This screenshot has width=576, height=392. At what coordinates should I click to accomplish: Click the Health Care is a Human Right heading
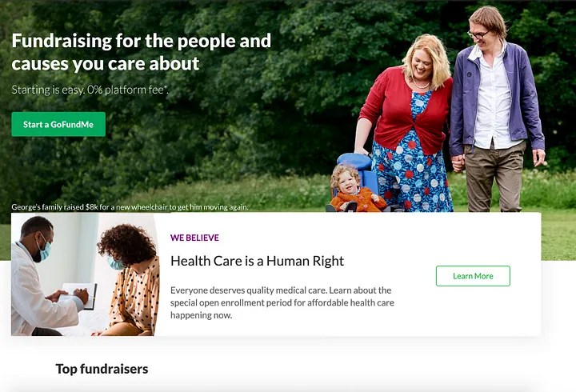tap(257, 261)
